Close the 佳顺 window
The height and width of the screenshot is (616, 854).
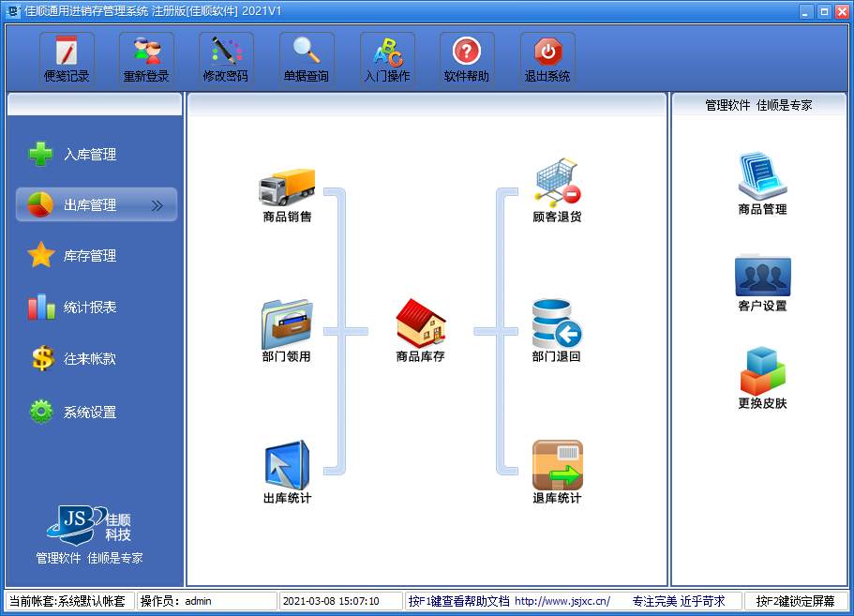[843, 11]
